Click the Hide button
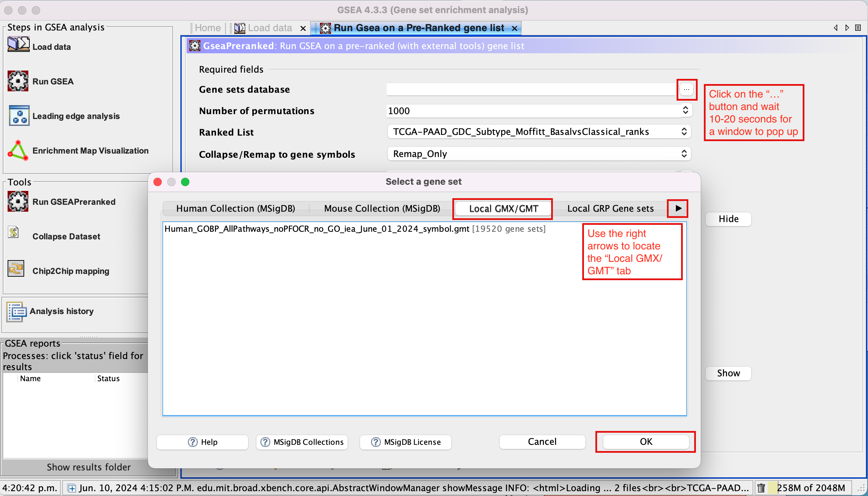This screenshot has width=868, height=496. coord(728,219)
